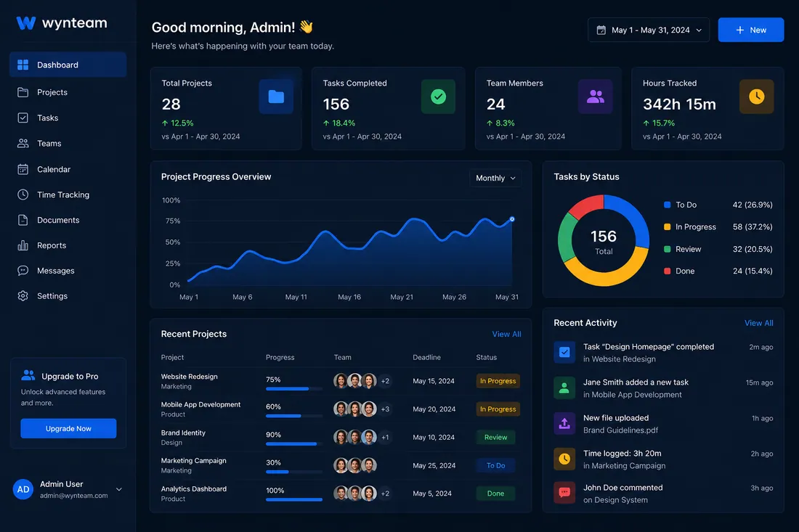
Task: Click the Brand Guidelines.pdf file name
Action: click(620, 430)
